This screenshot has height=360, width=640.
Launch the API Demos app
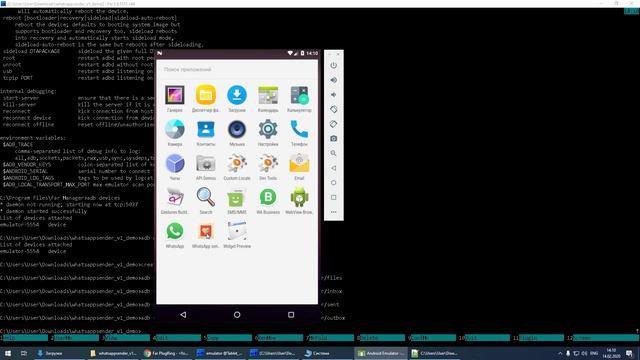(206, 163)
